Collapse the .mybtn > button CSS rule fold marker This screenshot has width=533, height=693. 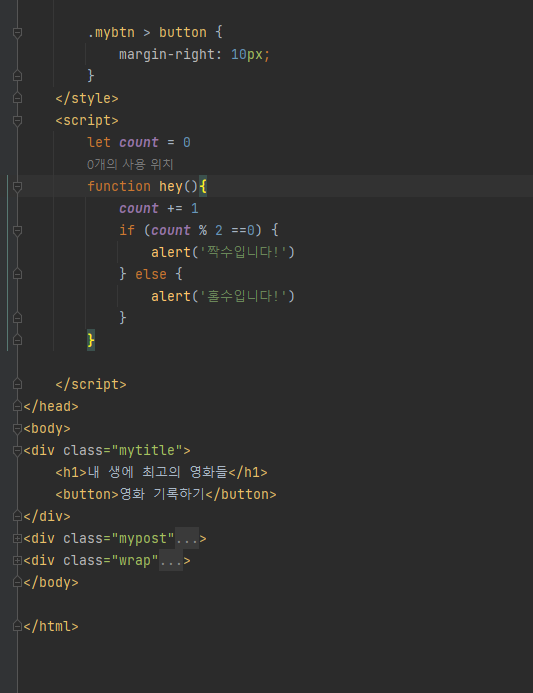tap(17, 32)
